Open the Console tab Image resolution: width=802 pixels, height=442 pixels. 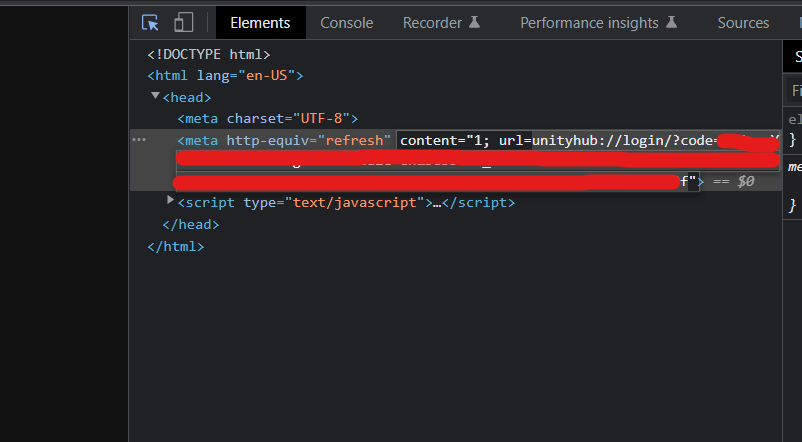click(x=346, y=23)
